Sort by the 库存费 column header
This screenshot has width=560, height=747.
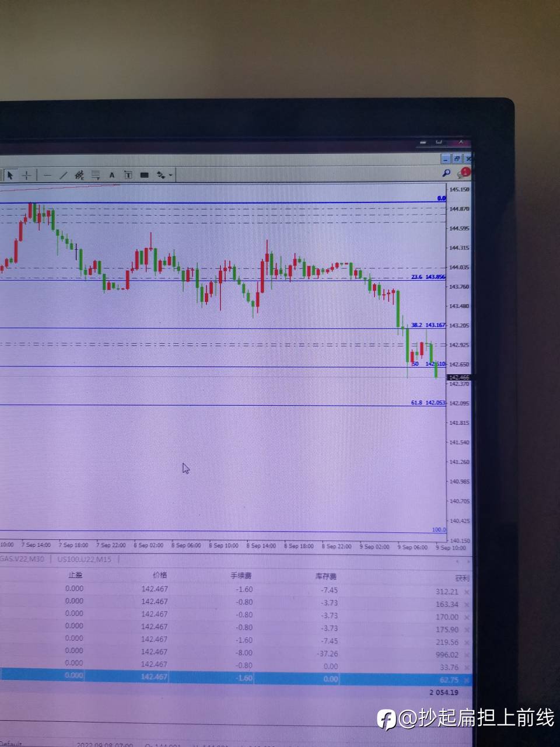pyautogui.click(x=325, y=576)
